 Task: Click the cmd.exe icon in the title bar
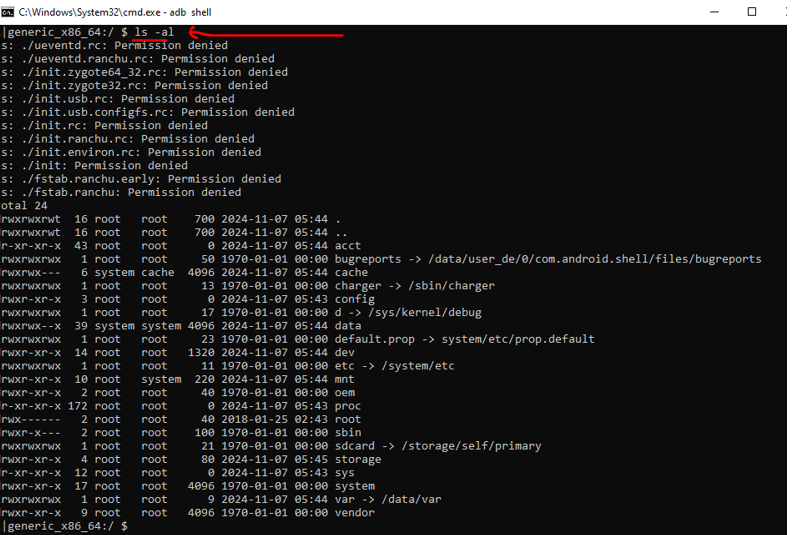click(8, 12)
